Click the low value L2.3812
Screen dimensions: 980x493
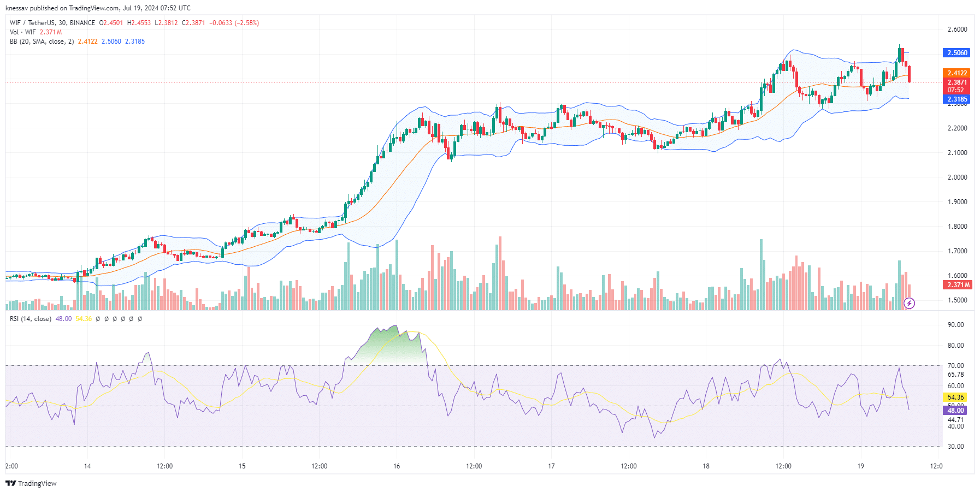tap(166, 23)
